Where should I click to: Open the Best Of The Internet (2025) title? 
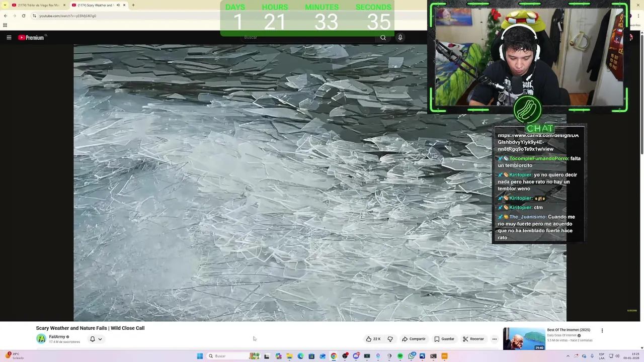click(x=569, y=330)
